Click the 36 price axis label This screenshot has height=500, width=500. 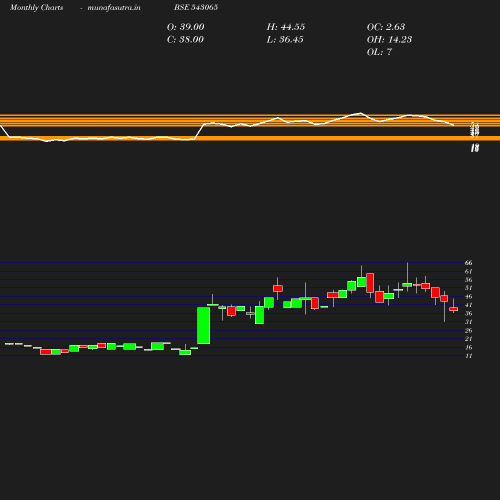click(468, 313)
